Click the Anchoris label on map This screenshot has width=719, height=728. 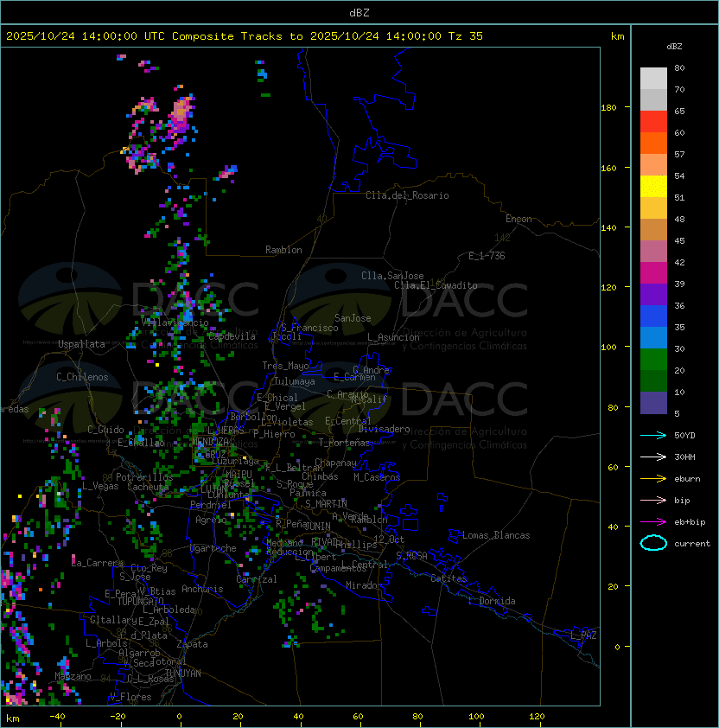[202, 589]
